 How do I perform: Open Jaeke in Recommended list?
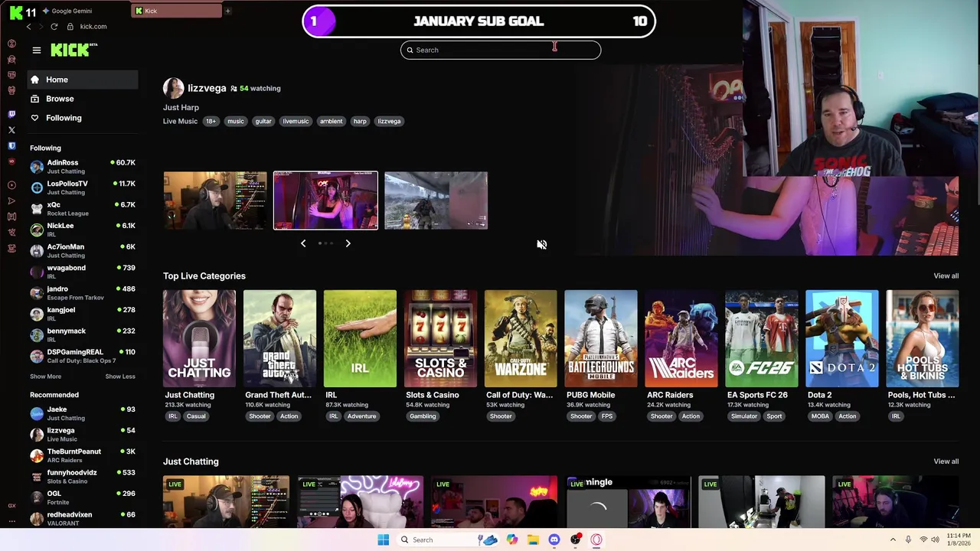coord(83,413)
